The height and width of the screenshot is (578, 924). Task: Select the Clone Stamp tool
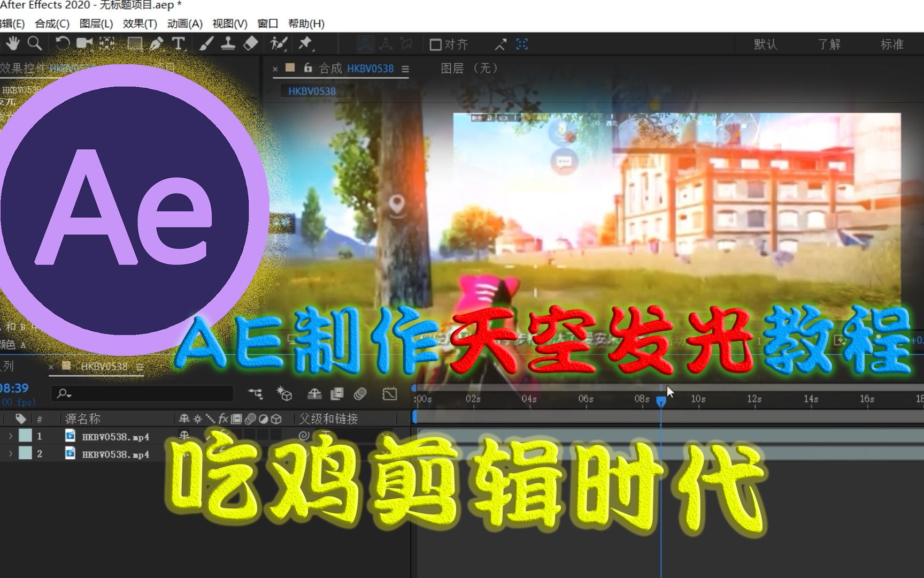pyautogui.click(x=228, y=43)
